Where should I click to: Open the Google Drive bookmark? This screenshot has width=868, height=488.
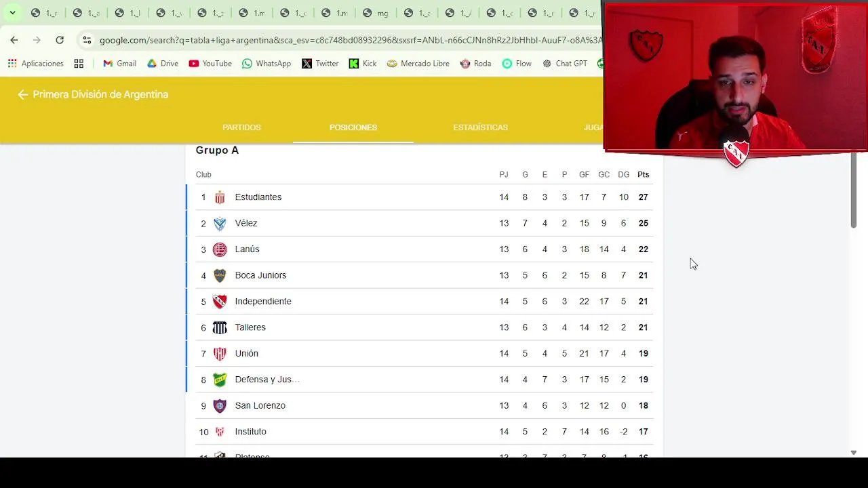[163, 64]
